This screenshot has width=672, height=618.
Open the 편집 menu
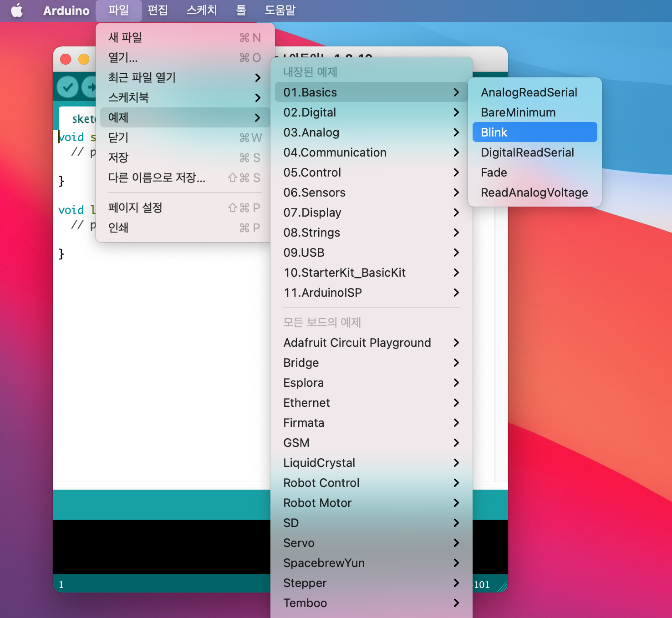point(158,10)
